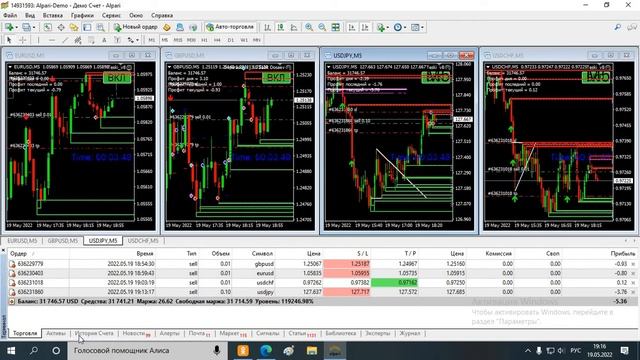The width and height of the screenshot is (640, 360).
Task: Zoom out of the chart
Action: click(x=322, y=27)
